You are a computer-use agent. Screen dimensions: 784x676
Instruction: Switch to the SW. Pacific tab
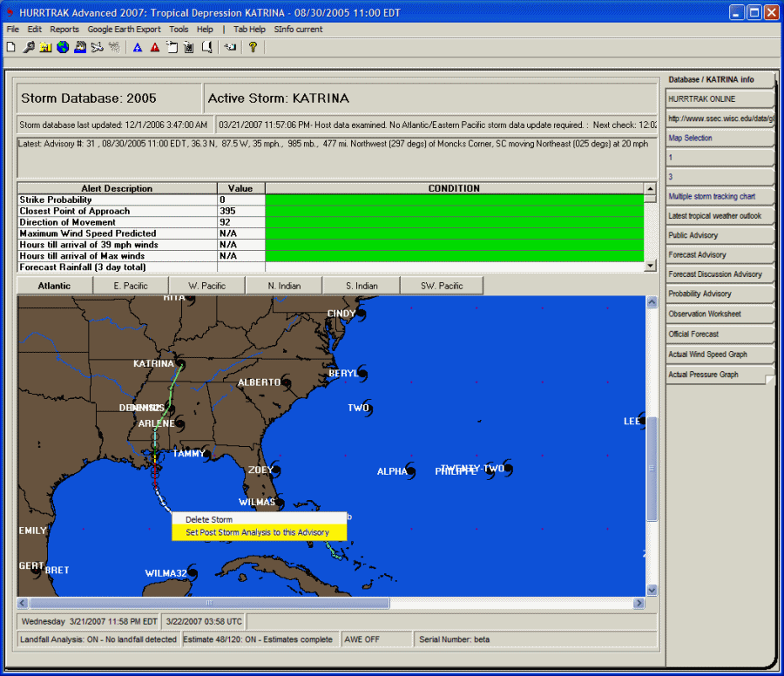coord(442,286)
